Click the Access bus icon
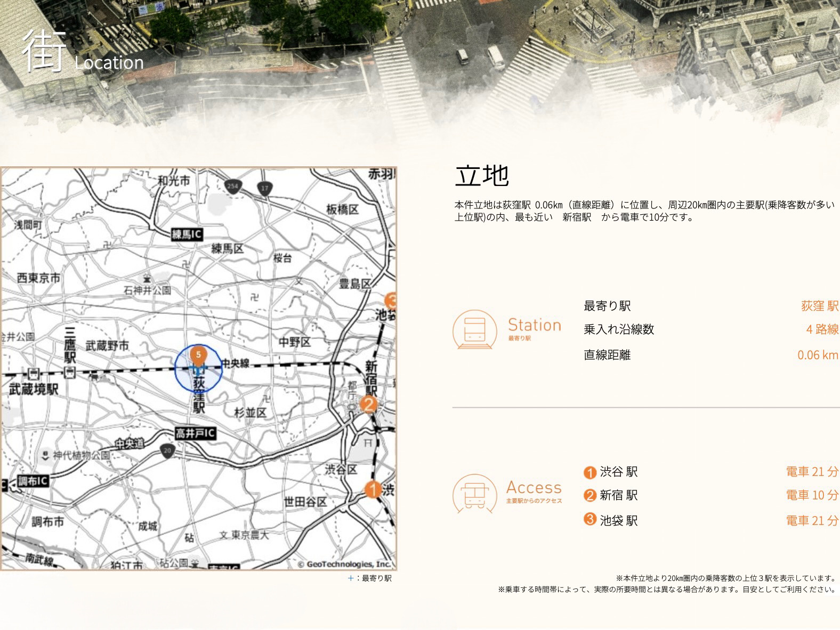This screenshot has width=840, height=630. point(474,494)
